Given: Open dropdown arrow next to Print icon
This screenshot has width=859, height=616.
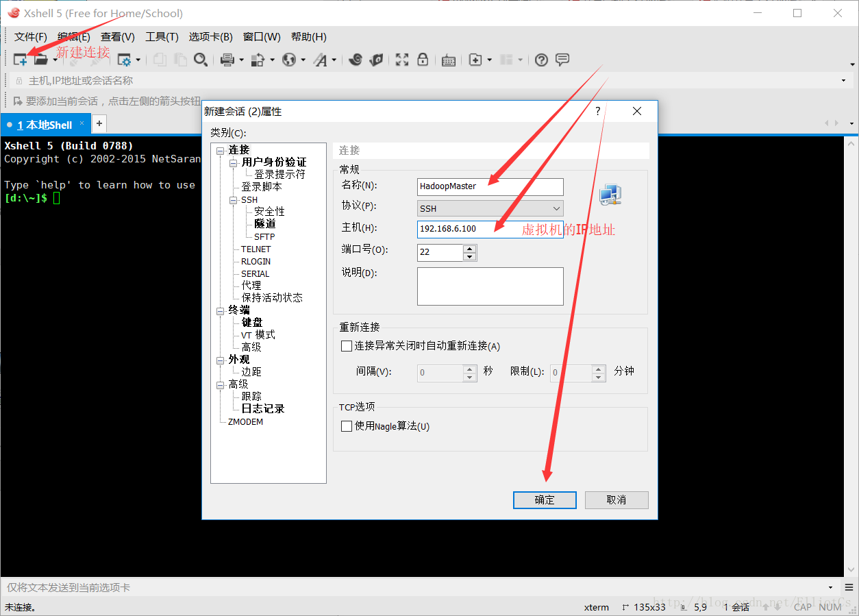Looking at the screenshot, I should point(241,60).
